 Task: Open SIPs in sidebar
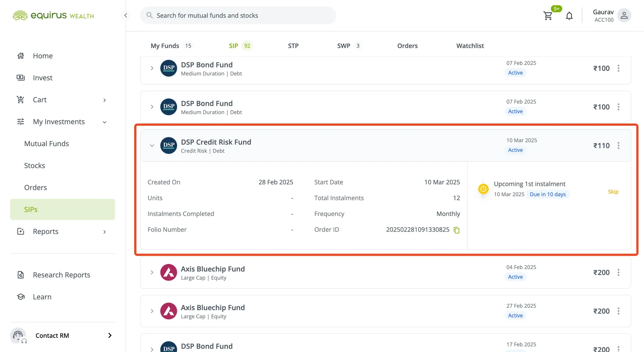tap(63, 209)
